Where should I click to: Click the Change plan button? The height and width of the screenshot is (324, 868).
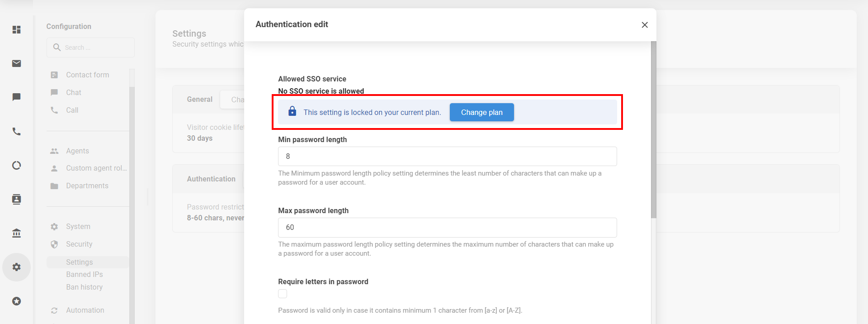[x=481, y=112]
